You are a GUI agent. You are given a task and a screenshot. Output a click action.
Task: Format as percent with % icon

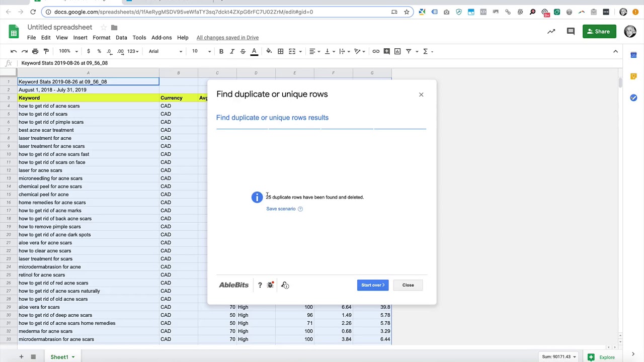[x=99, y=51]
